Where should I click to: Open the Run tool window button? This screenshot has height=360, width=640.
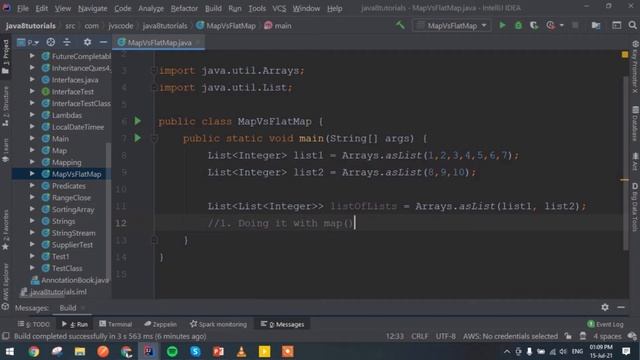pos(75,324)
